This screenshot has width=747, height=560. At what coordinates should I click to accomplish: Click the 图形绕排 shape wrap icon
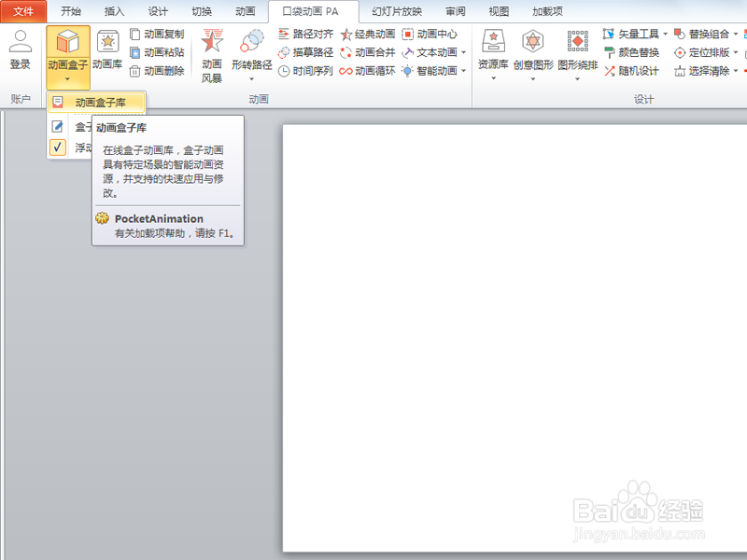(x=577, y=41)
